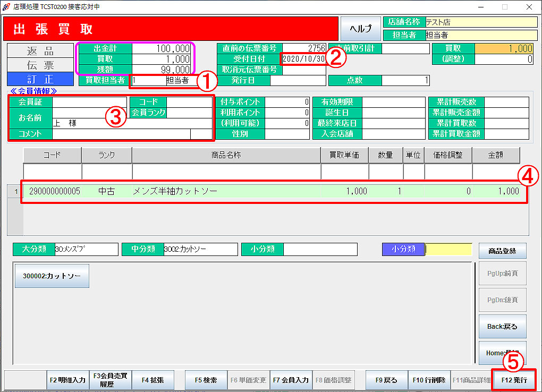This screenshot has width=542, height=392.
Task: Click the 買取担当者 code field
Action: tap(146, 81)
